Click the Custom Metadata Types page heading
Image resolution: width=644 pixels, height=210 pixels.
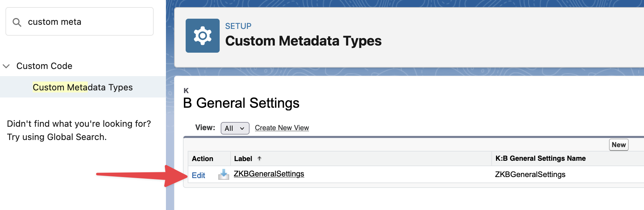click(x=303, y=41)
